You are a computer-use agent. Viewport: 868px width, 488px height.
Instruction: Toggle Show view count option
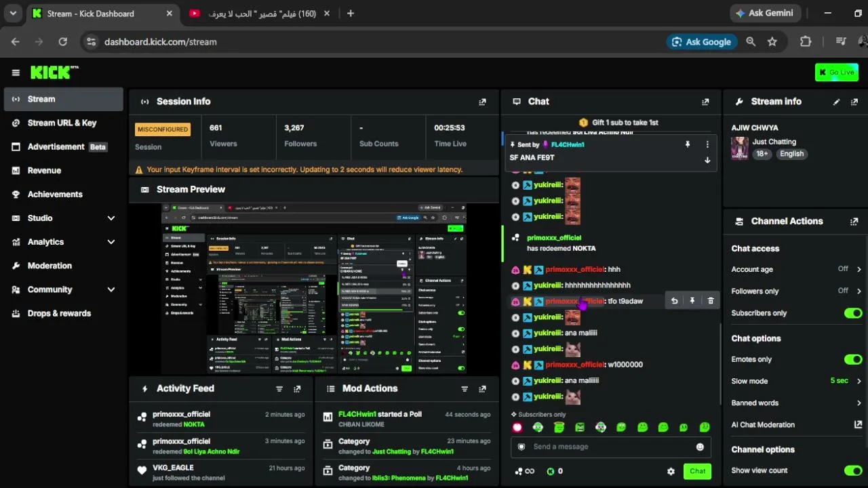853,470
